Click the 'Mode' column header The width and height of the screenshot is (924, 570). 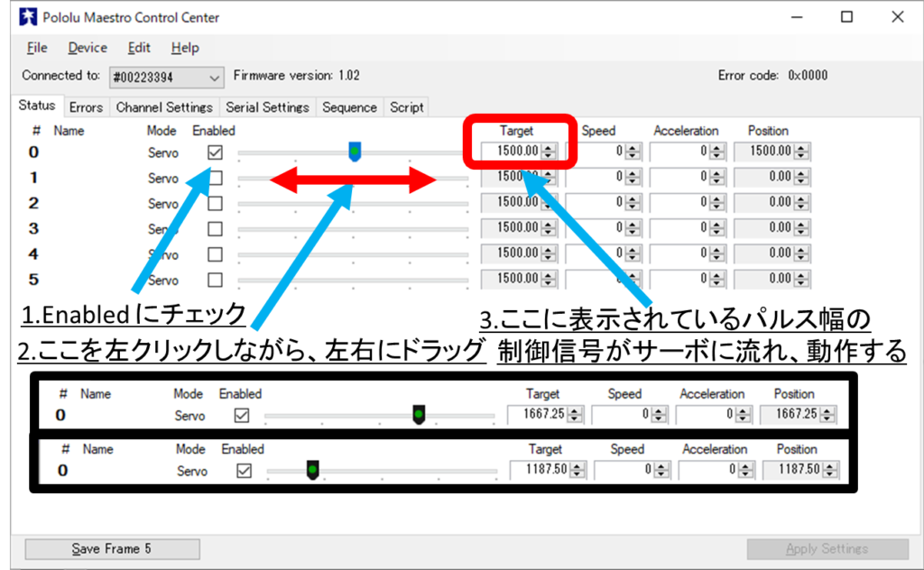[x=162, y=131]
